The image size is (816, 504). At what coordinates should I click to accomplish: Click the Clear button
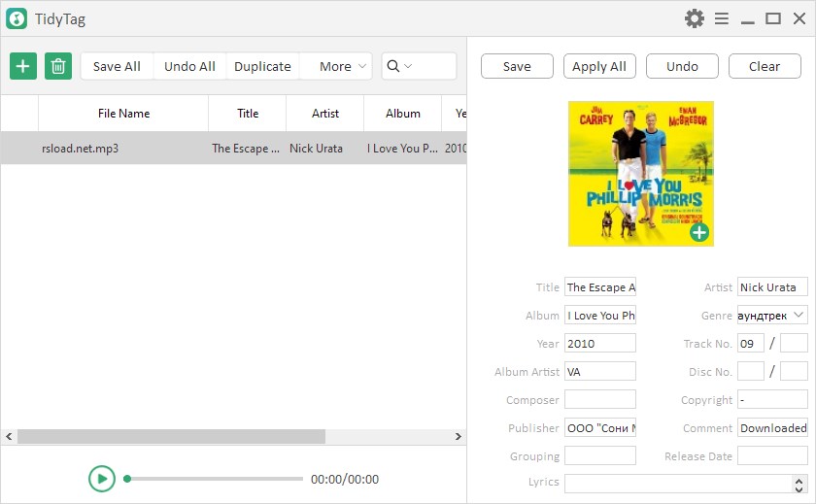point(765,66)
